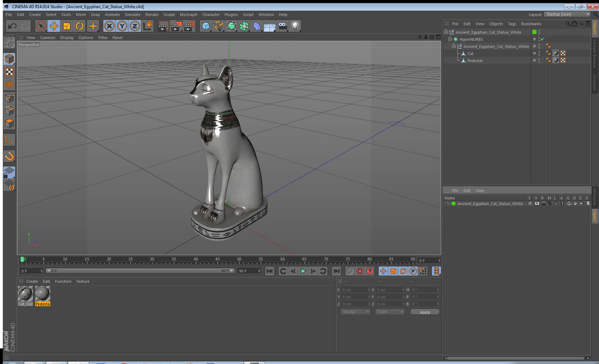This screenshot has height=364, width=599.
Task: Switch to Texture mode checkered icon
Action: 9,72
